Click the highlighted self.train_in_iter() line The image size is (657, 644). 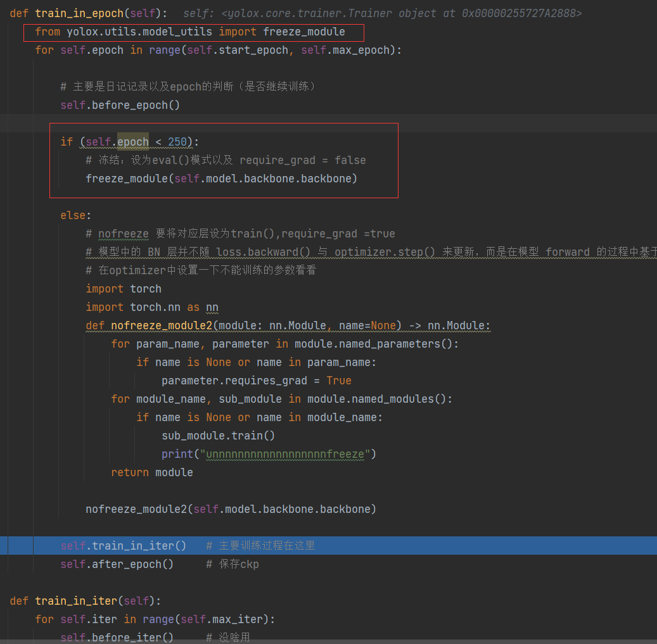(120, 545)
